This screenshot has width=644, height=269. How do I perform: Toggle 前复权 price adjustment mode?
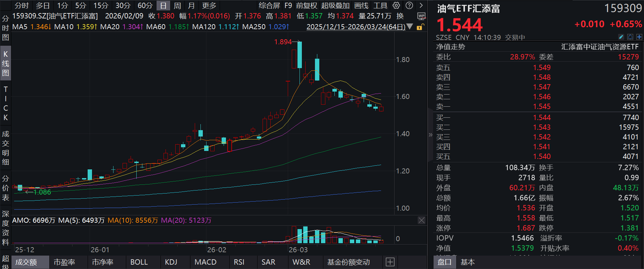306,6
